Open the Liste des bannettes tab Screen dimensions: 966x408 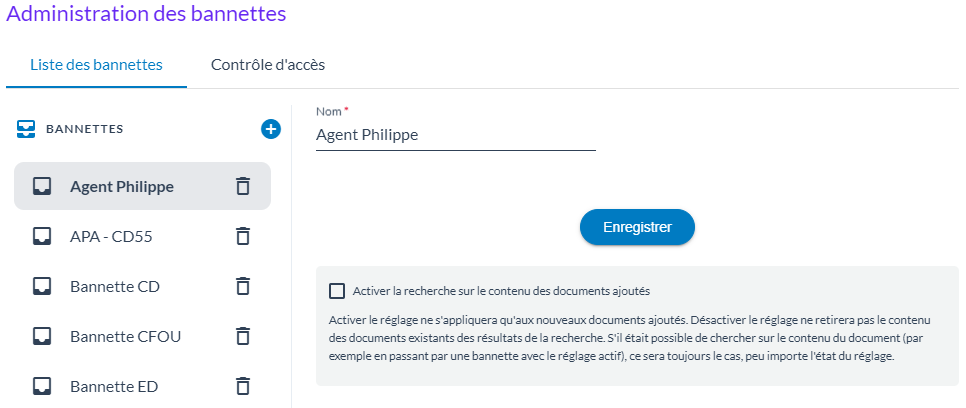click(96, 65)
